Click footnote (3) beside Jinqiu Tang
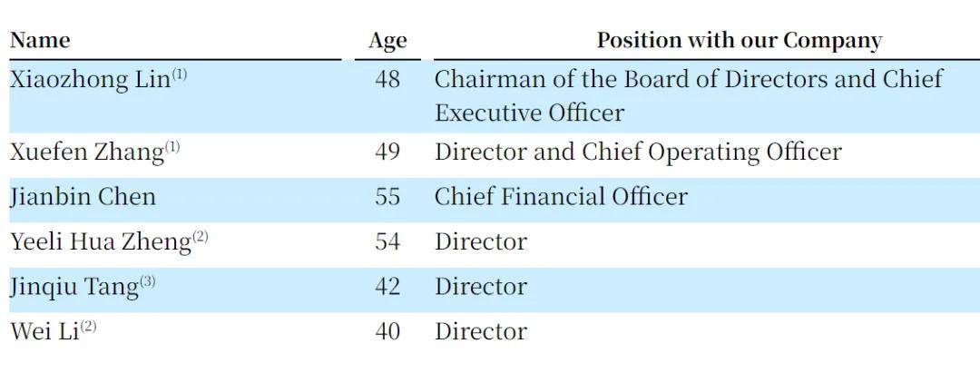 click(x=148, y=282)
